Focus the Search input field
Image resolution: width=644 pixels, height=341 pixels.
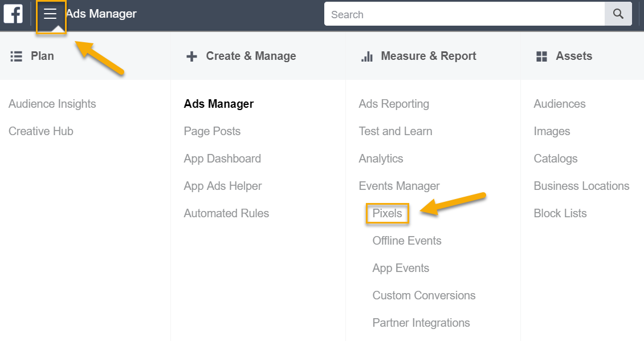464,14
